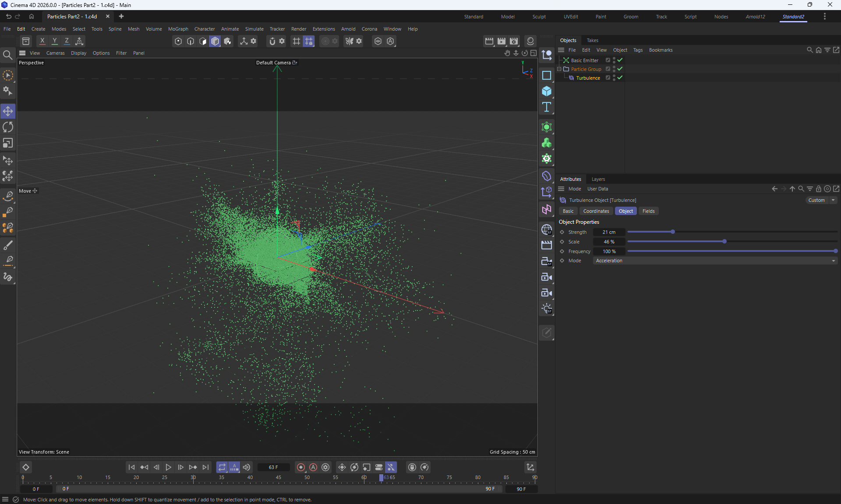Add a Cube primitive object
The width and height of the screenshot is (841, 504).
click(x=546, y=91)
